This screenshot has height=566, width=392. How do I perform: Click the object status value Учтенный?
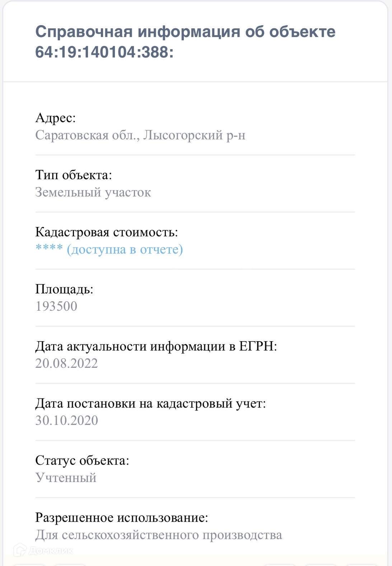coord(66,478)
